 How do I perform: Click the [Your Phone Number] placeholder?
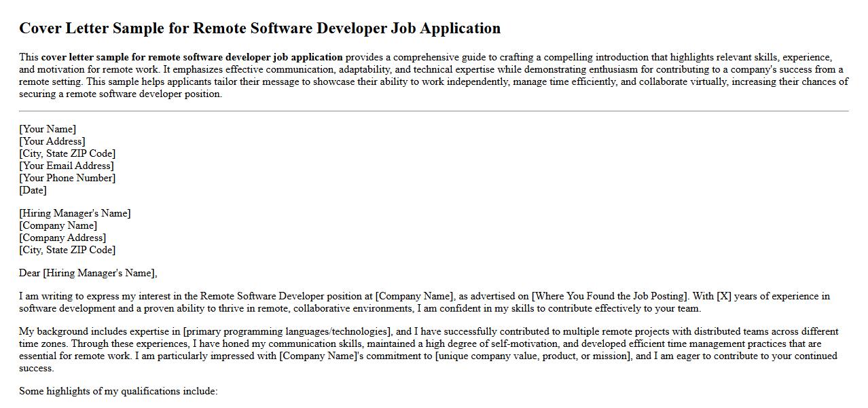67,178
